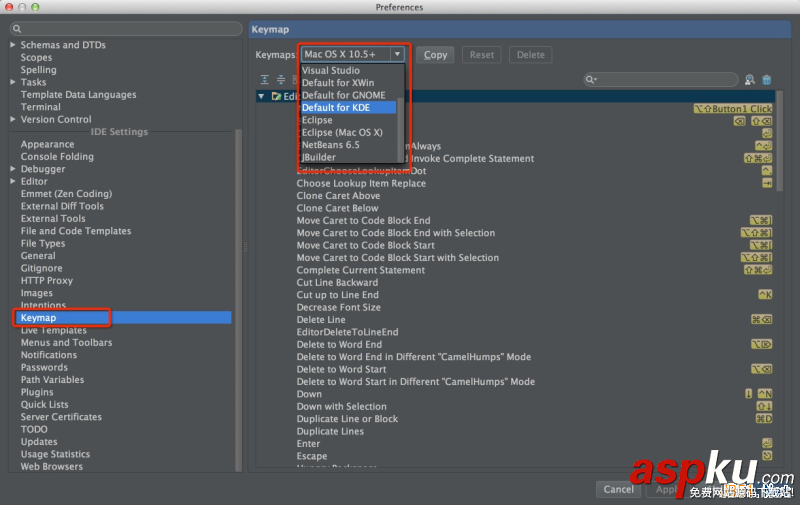This screenshot has width=800, height=505.
Task: Select Server Certificates settings
Action: click(x=61, y=417)
